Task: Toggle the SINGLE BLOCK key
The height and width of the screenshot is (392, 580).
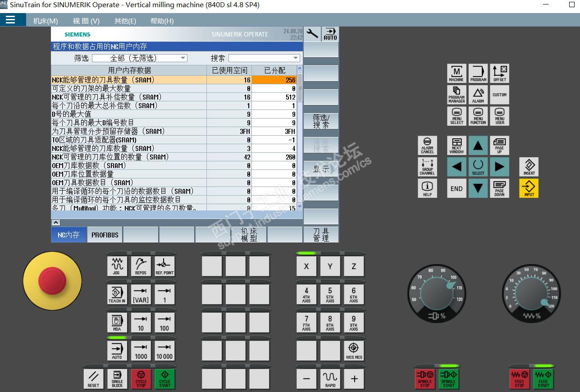Action: (x=117, y=378)
